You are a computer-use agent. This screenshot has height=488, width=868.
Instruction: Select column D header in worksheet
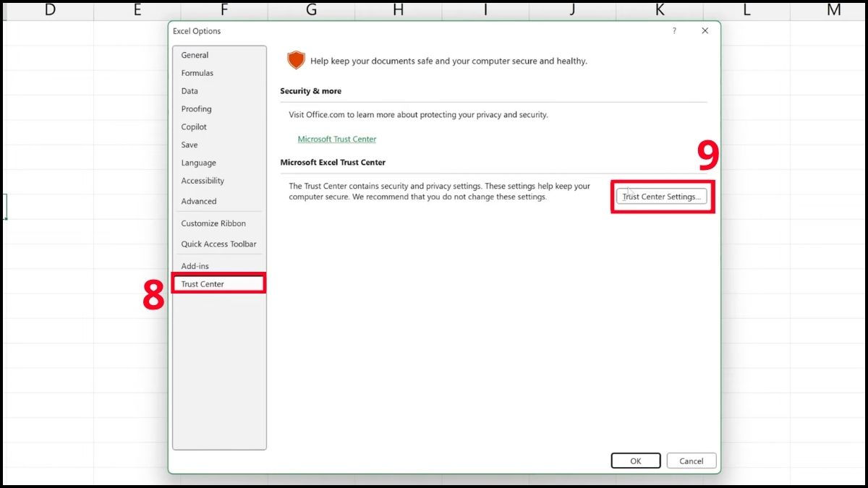tap(50, 10)
